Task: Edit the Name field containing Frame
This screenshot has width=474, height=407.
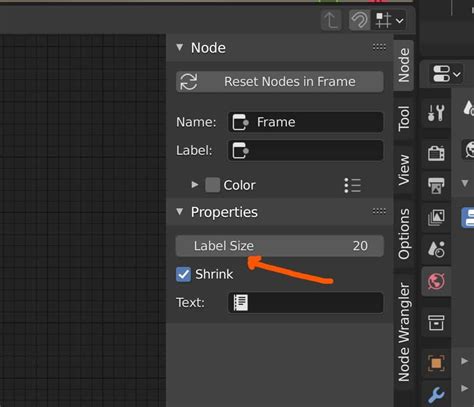Action: (x=305, y=122)
